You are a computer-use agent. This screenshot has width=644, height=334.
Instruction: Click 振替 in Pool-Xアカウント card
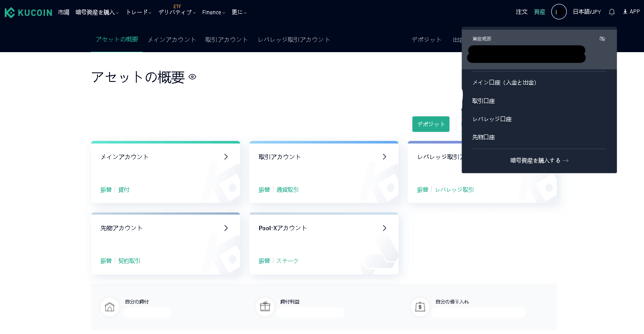[264, 261]
